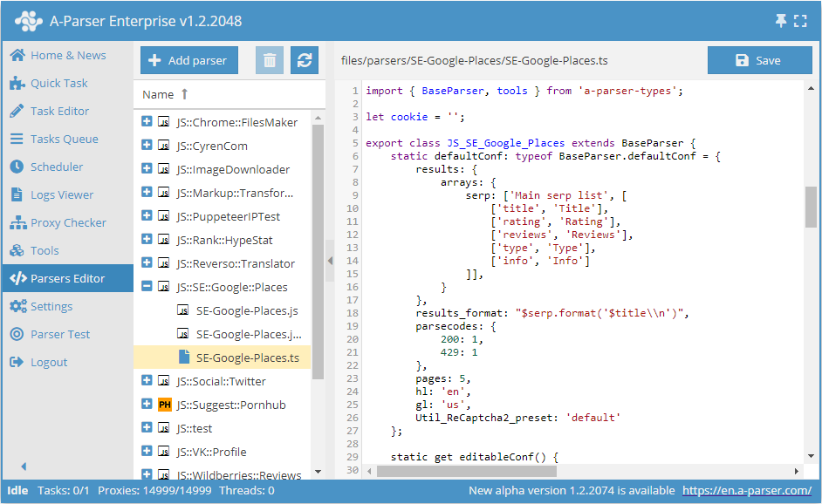Click the refresh parsers list icon

(x=305, y=60)
